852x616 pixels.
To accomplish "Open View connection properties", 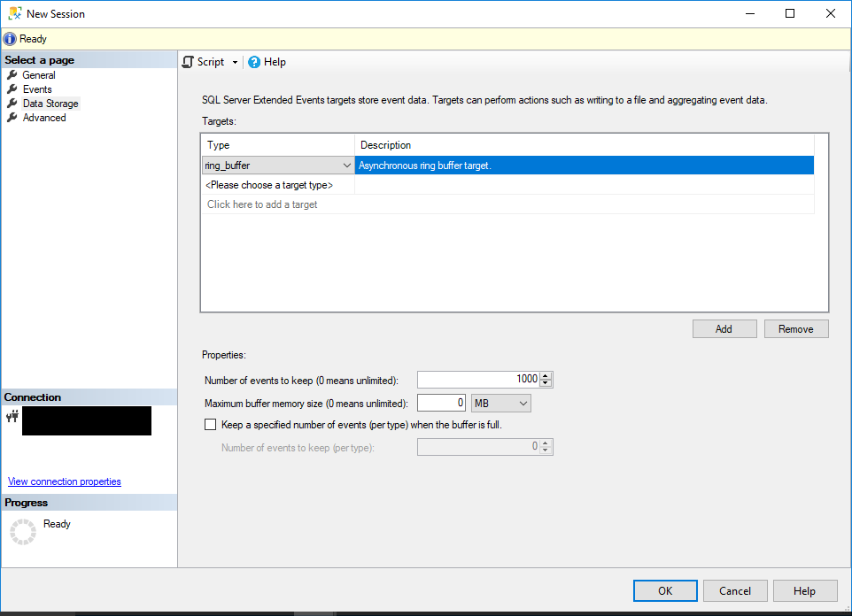I will (64, 481).
